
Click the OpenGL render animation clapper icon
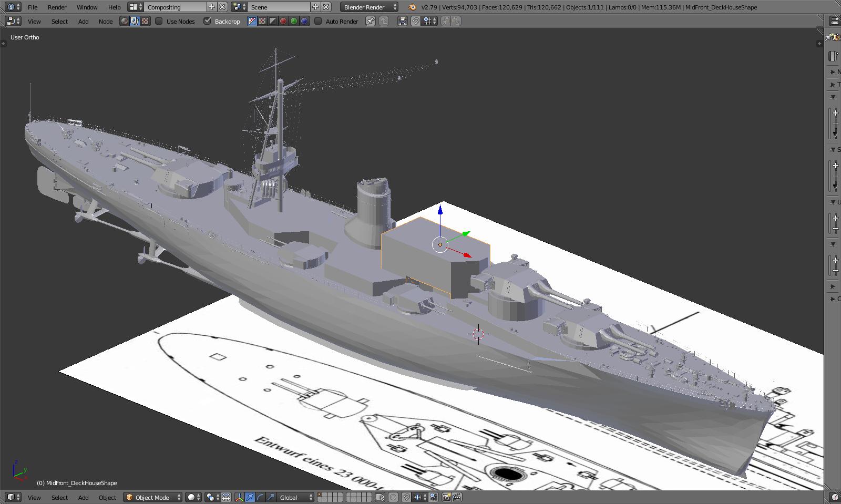click(x=457, y=497)
